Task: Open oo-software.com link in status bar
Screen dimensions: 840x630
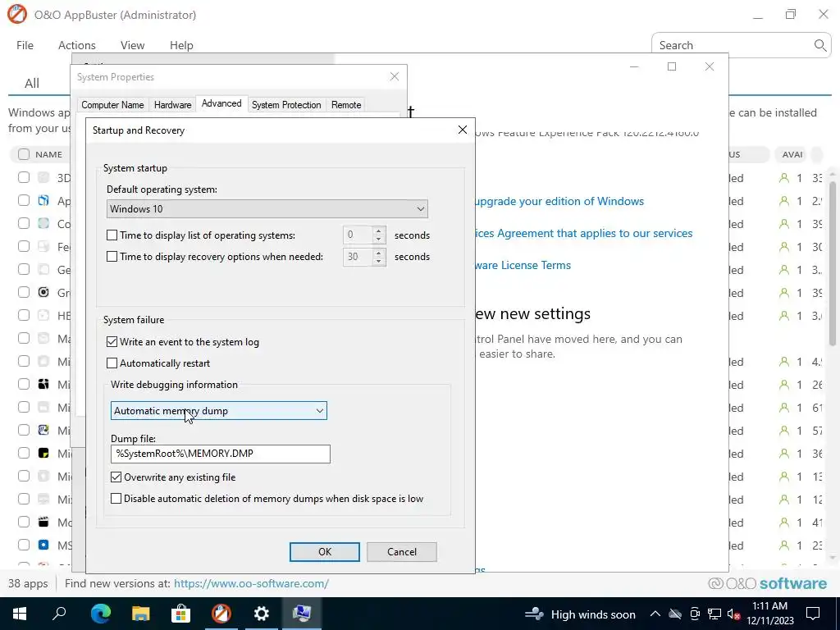Action: pyautogui.click(x=251, y=583)
